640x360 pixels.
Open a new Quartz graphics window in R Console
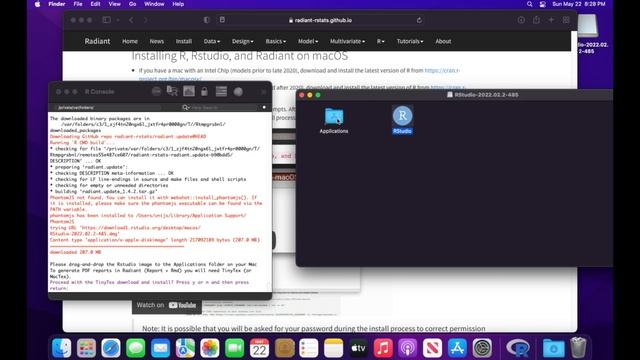(x=189, y=91)
